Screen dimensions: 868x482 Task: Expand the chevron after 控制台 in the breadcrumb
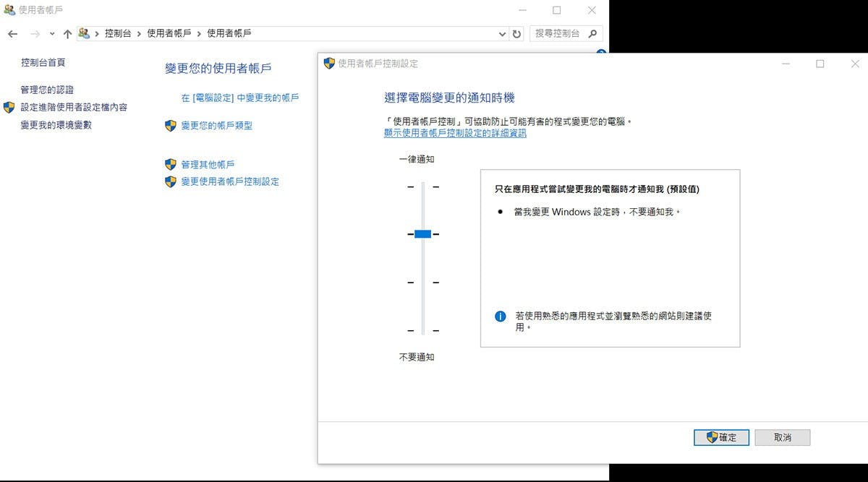[x=140, y=33]
